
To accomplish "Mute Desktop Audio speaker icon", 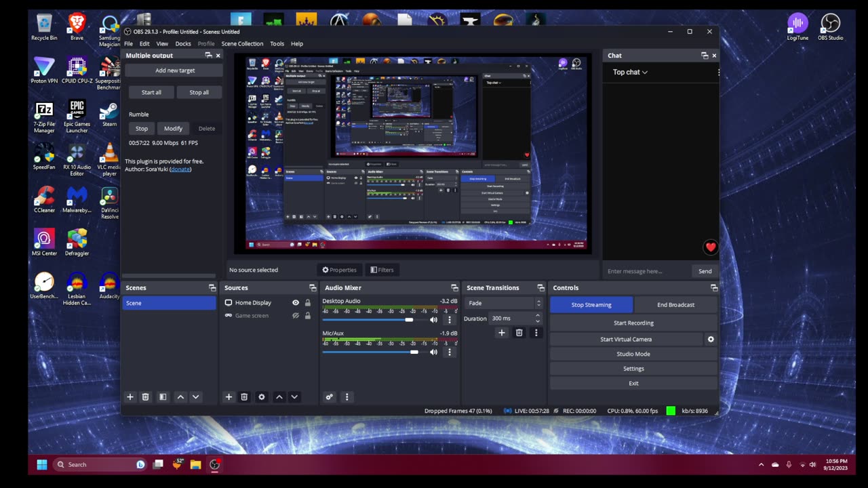I will [x=433, y=320].
